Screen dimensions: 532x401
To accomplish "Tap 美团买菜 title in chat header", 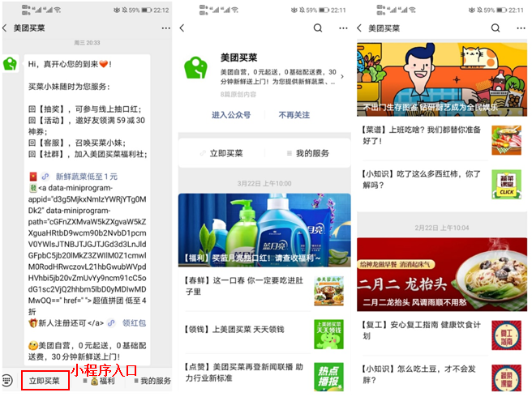I will coord(29,28).
